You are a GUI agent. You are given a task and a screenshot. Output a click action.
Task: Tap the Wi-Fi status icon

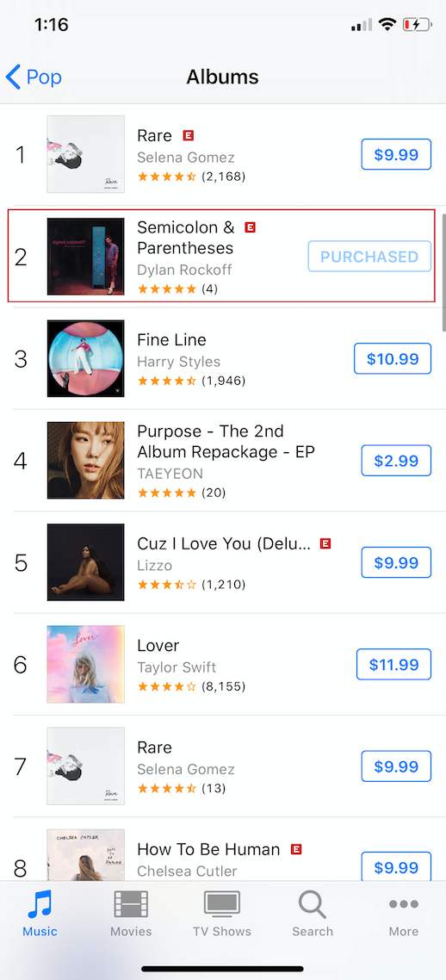click(x=388, y=25)
